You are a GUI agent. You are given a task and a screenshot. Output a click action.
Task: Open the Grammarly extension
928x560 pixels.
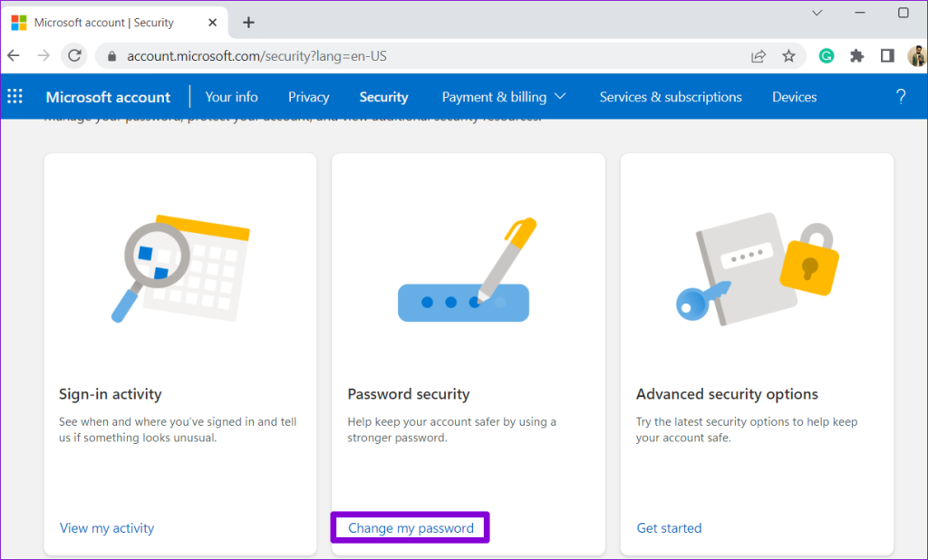tap(826, 56)
